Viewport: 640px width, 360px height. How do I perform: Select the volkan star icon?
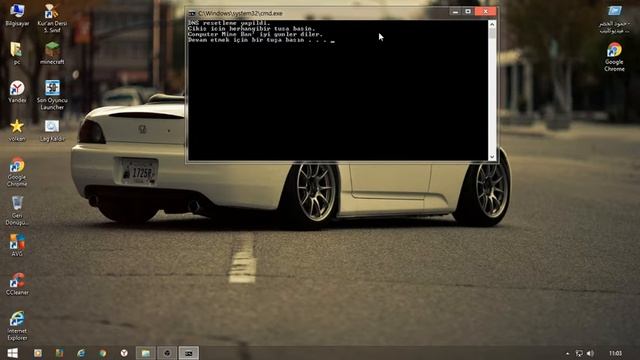click(17, 130)
